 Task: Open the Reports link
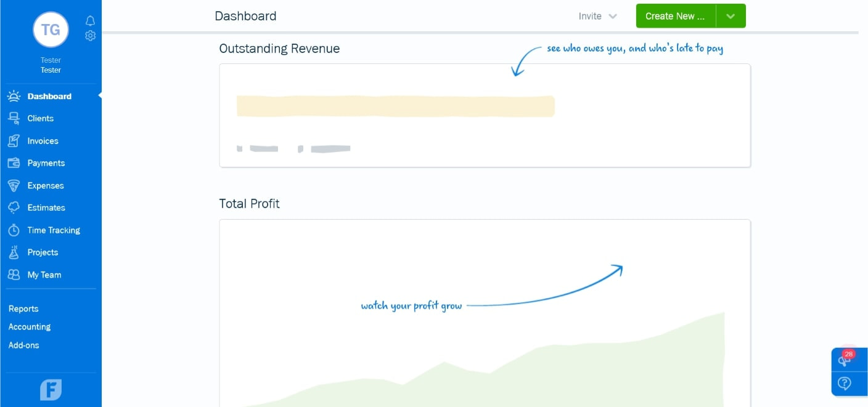coord(23,308)
